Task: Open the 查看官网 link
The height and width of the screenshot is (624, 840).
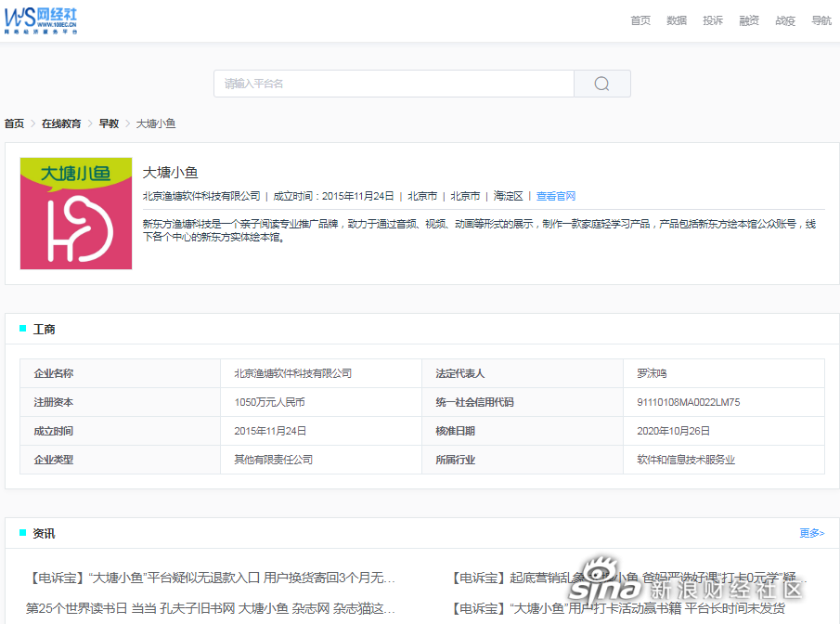Action: [556, 196]
